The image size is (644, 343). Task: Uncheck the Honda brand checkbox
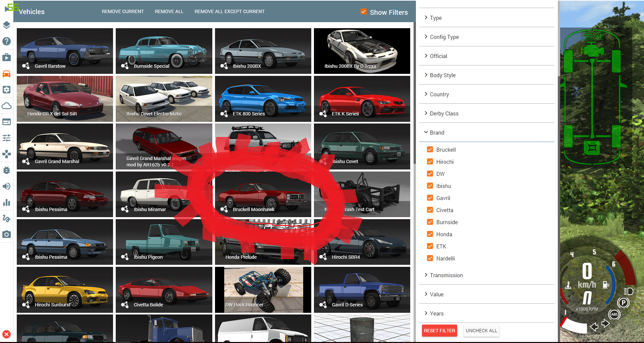click(x=430, y=234)
